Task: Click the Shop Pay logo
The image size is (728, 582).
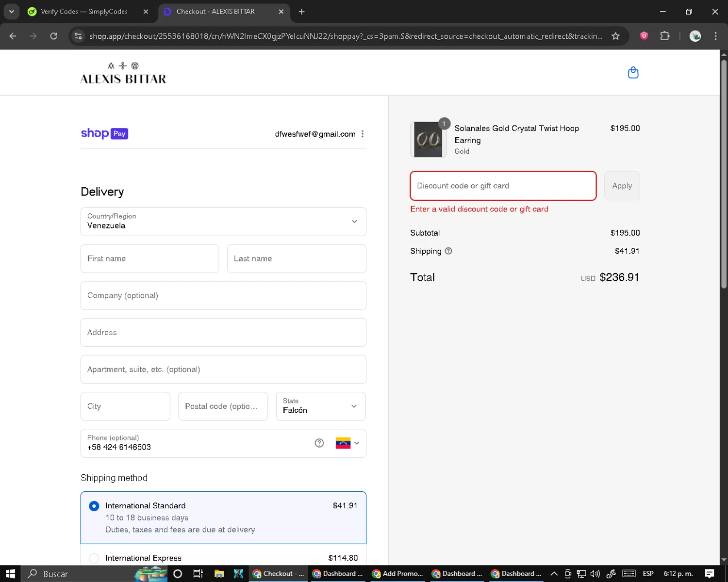Action: pyautogui.click(x=104, y=133)
